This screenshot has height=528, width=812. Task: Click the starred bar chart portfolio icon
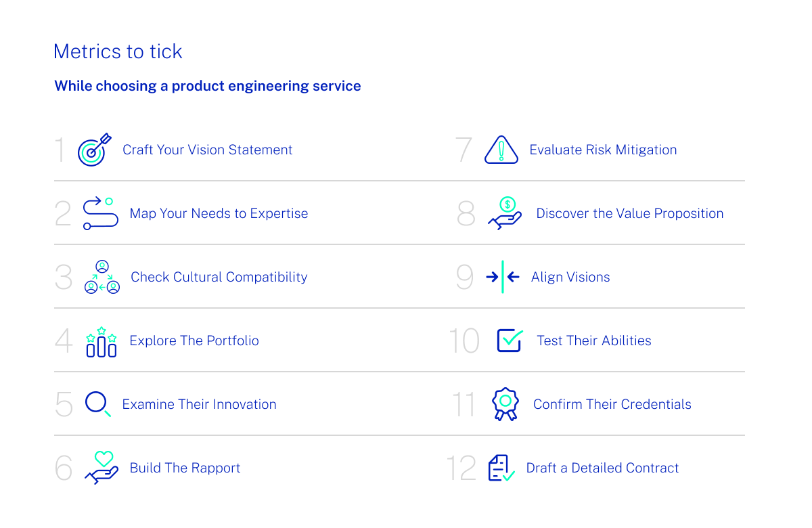(101, 341)
